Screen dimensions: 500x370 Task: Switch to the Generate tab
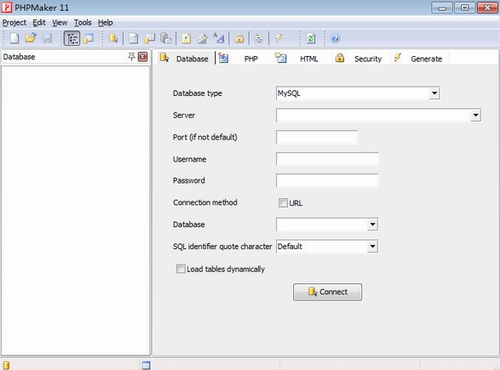point(419,58)
